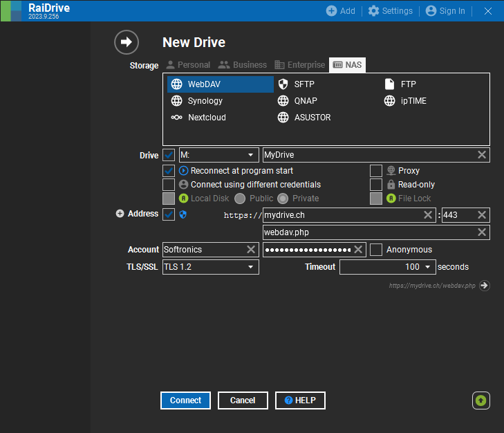Viewport: 504px width, 433px height.
Task: Select the Public radio button
Action: tap(240, 199)
